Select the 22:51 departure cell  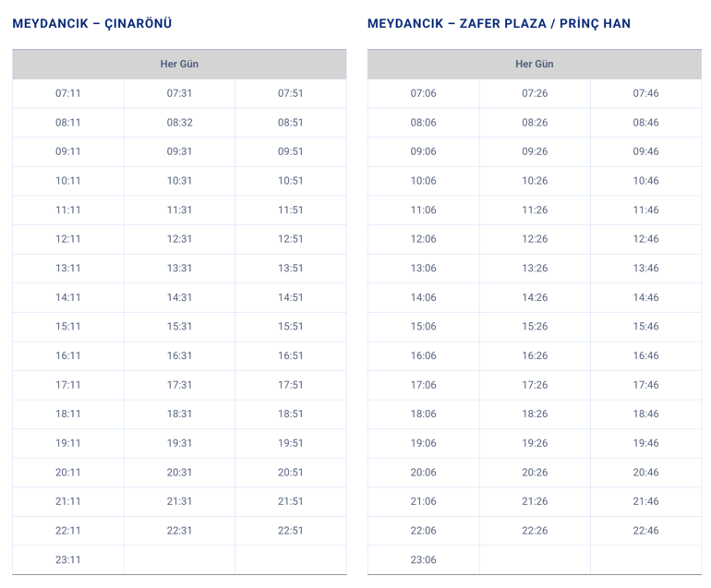[291, 531]
